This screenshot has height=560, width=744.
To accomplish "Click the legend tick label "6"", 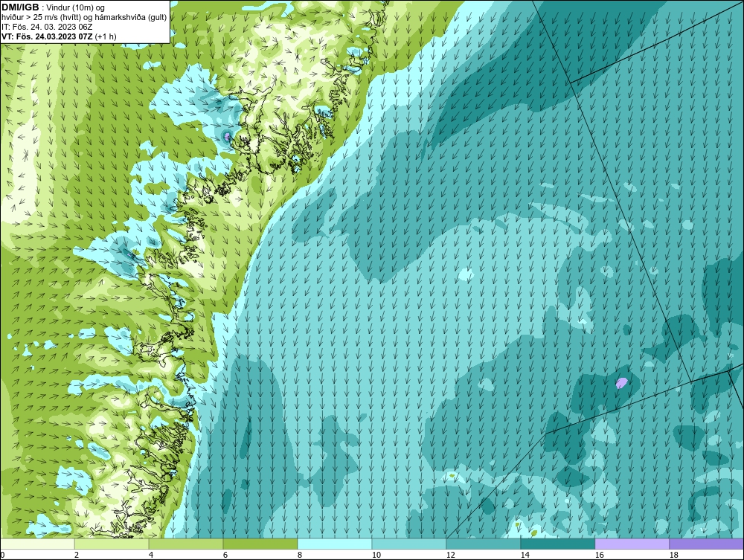I will tap(225, 555).
